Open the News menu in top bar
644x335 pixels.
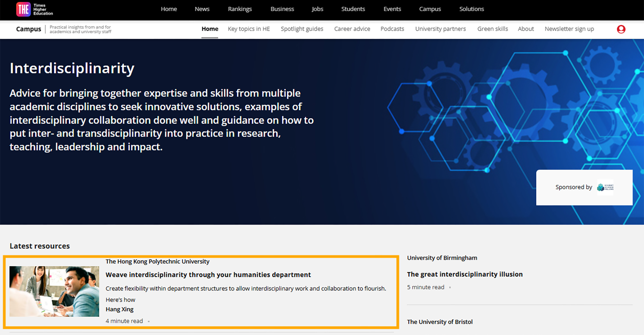[202, 9]
